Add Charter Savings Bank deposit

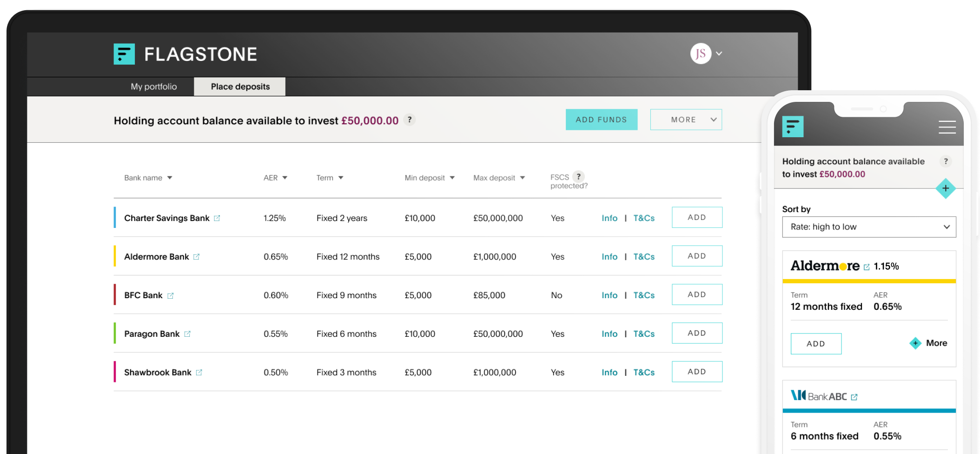697,217
